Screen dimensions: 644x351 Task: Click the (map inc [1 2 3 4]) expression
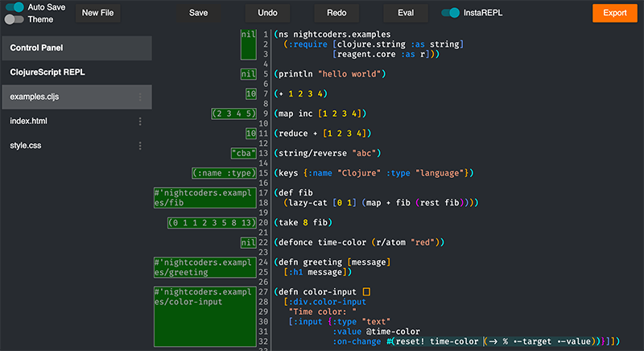[x=320, y=114]
